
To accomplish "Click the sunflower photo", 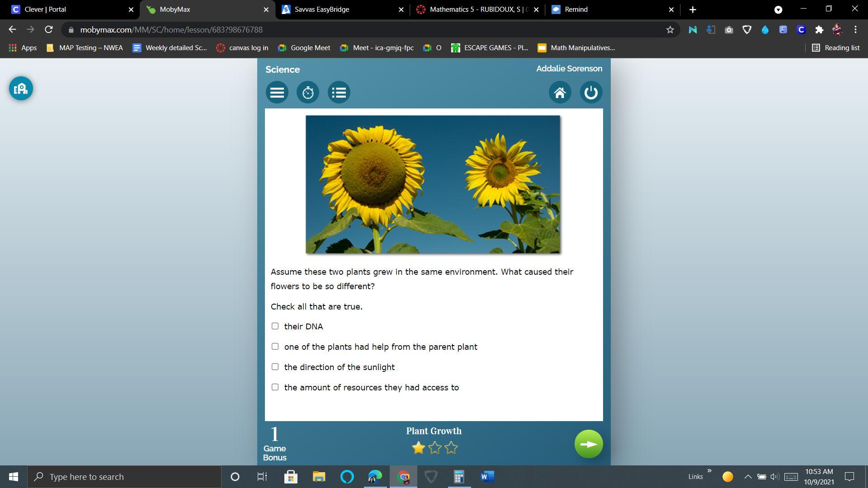I will 433,184.
